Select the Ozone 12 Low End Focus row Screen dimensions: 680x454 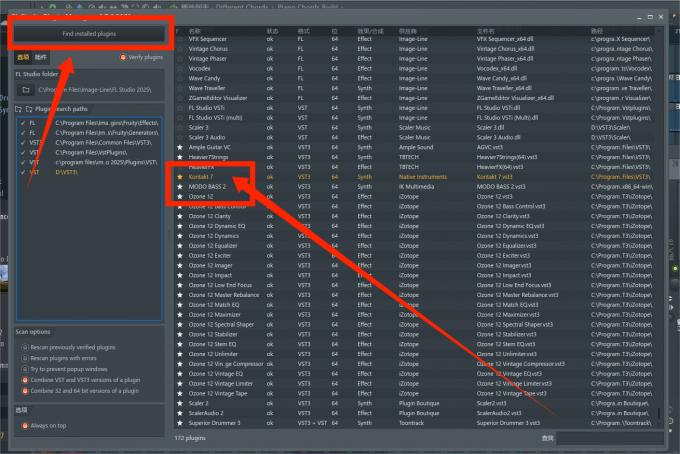415,285
